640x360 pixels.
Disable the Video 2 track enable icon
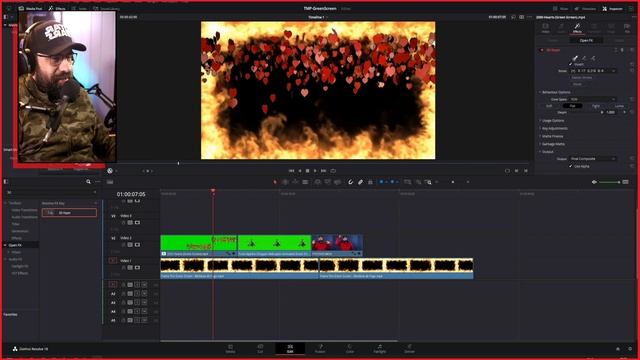pyautogui.click(x=137, y=244)
